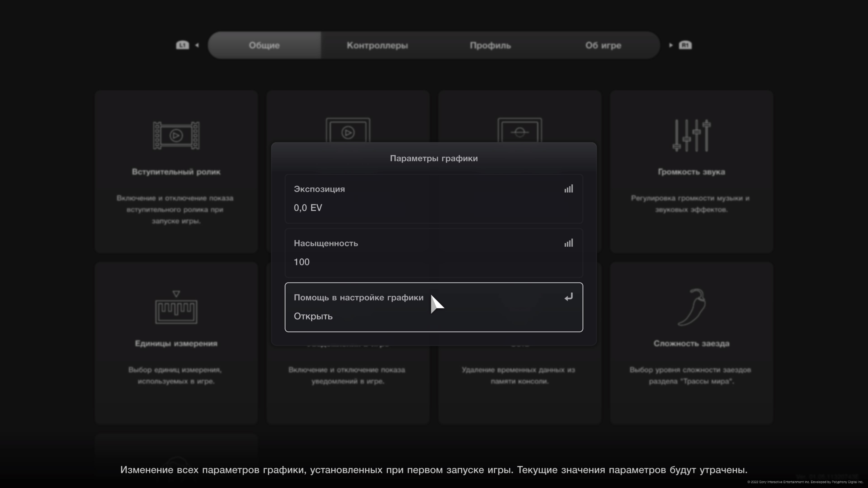Click the bottom hint text about graphics parameters
Viewport: 868px width, 488px height.
click(x=434, y=470)
